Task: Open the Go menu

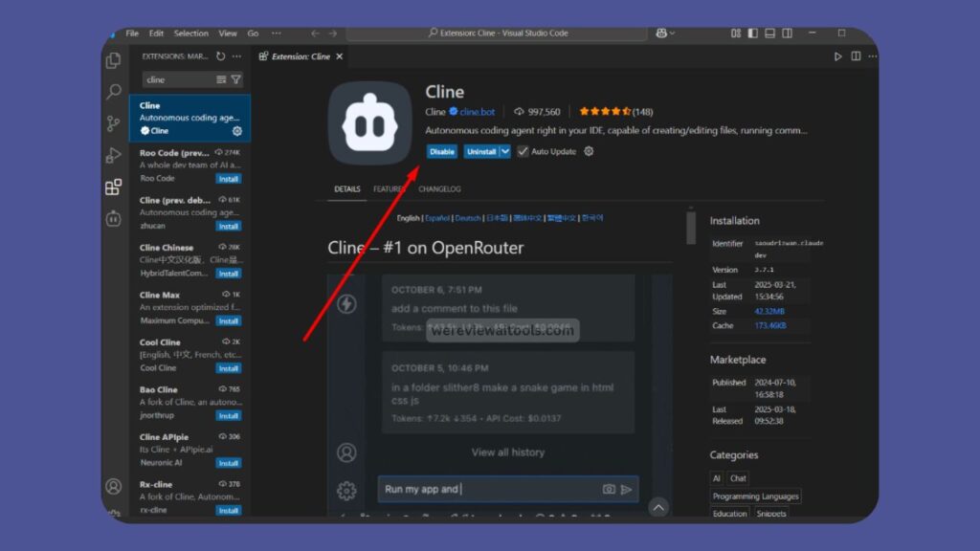Action: click(253, 33)
